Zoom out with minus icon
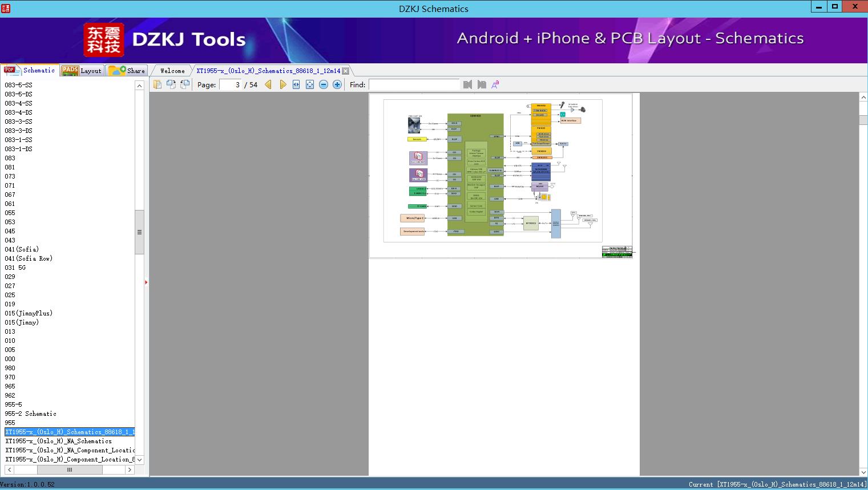Image resolution: width=868 pixels, height=490 pixels. (324, 84)
